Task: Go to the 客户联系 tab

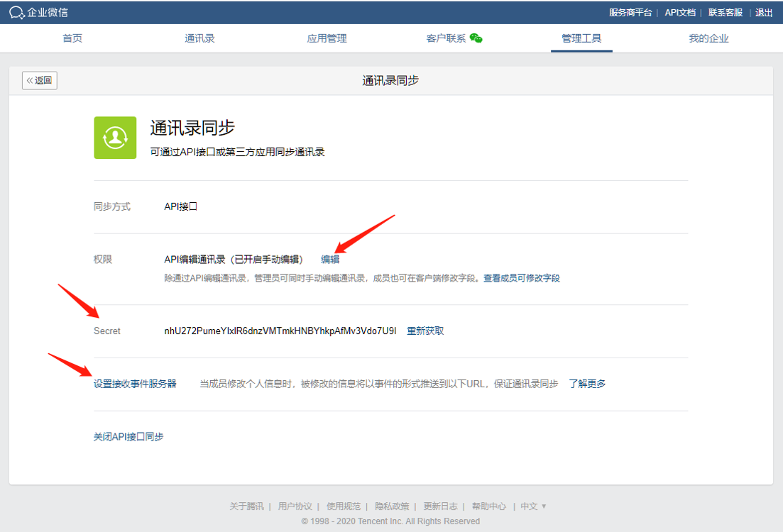Action: coord(446,38)
